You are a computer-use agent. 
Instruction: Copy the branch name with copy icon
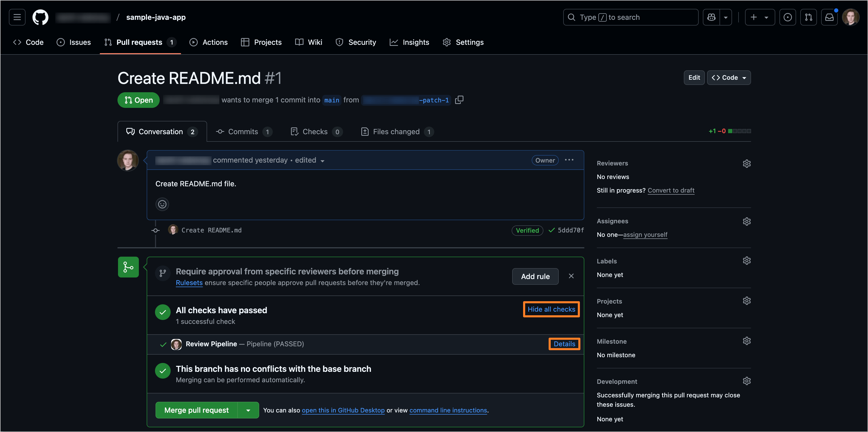click(459, 100)
